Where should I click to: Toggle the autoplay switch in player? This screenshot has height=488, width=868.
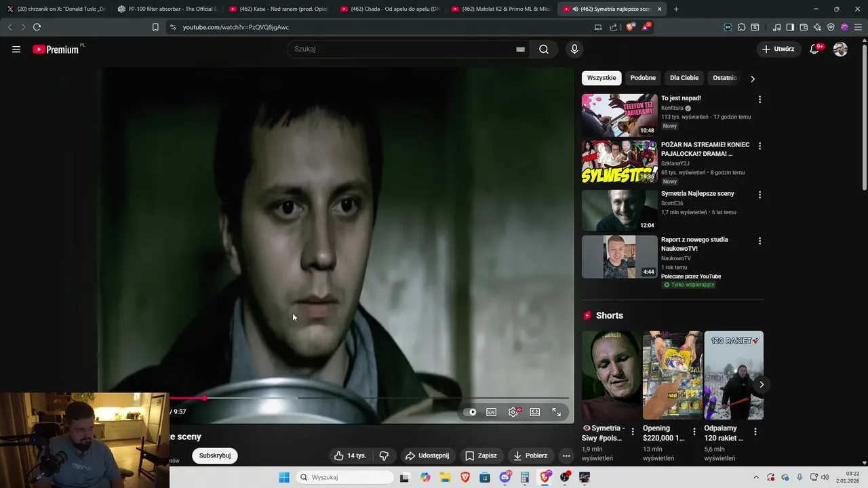pyautogui.click(x=470, y=411)
